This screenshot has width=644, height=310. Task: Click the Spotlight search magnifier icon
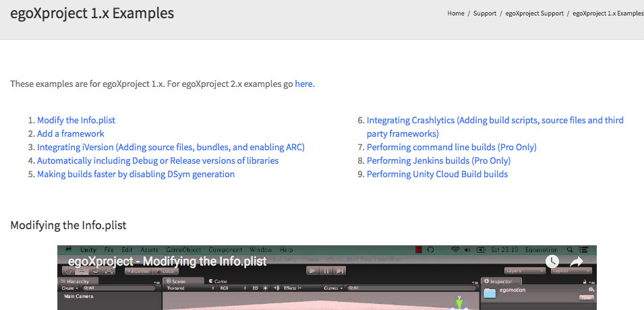[570, 249]
